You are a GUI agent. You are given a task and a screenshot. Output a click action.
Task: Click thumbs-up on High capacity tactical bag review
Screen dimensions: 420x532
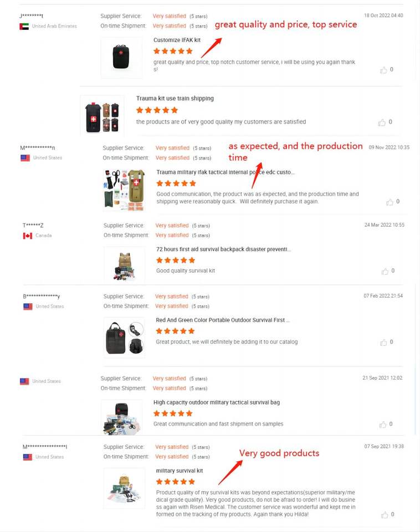[x=383, y=424]
